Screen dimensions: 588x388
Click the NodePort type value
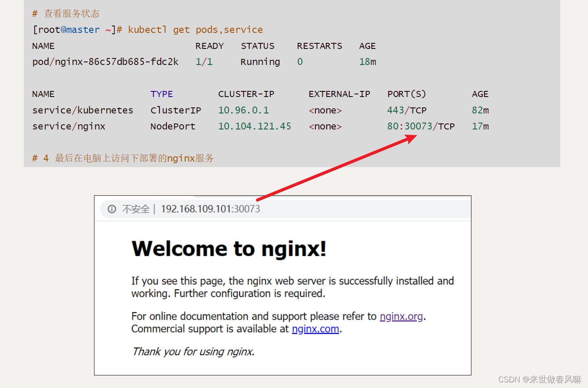173,126
